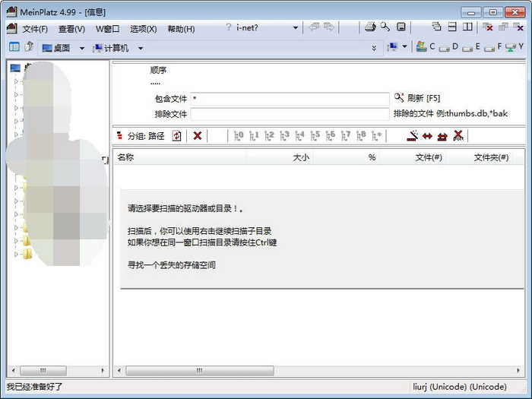Expand the toolbar overflow chevron
532x399 pixels.
[x=374, y=48]
